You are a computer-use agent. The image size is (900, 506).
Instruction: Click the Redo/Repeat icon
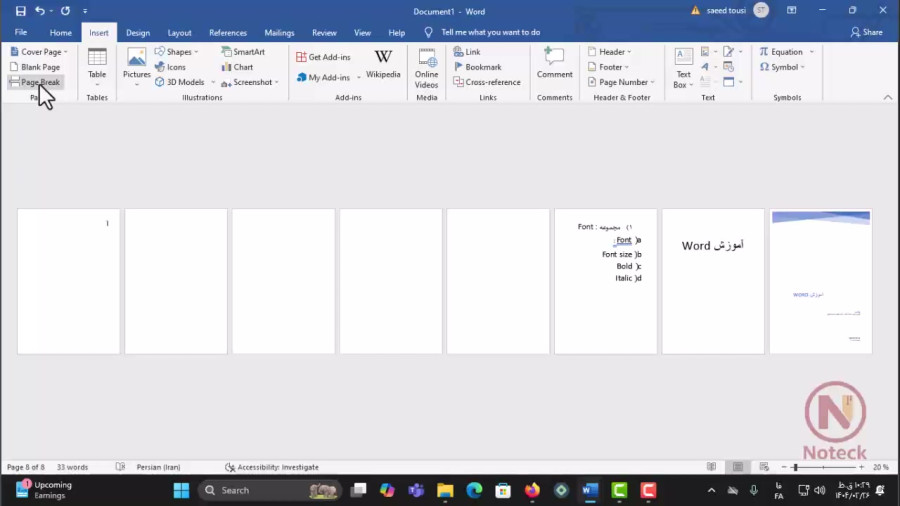(65, 11)
